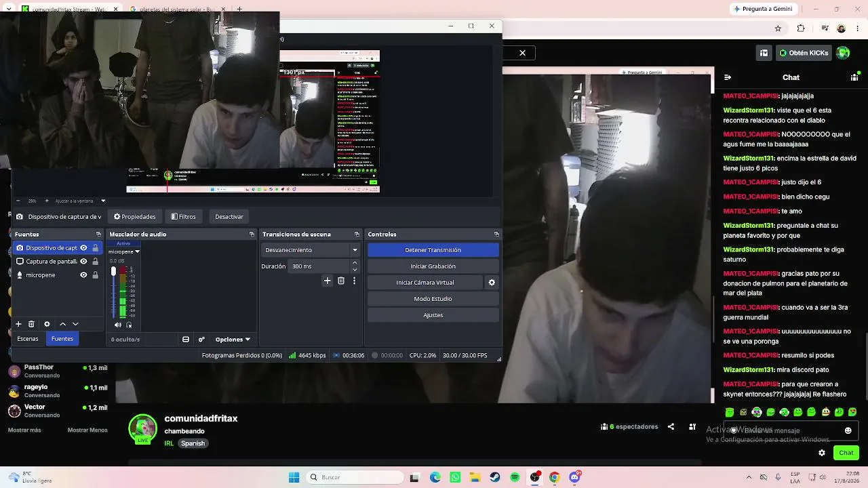Viewport: 868px width, 488px height.
Task: Move selected source up
Action: pyautogui.click(x=62, y=324)
